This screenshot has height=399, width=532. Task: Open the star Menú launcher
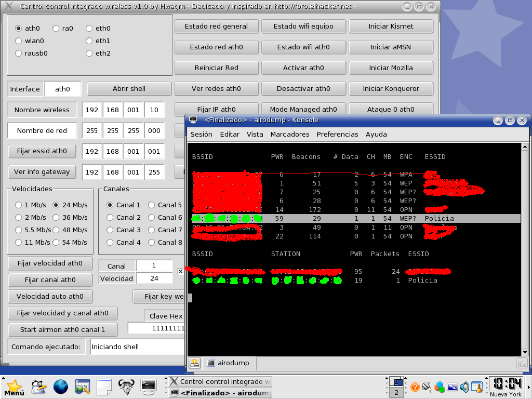[14, 388]
